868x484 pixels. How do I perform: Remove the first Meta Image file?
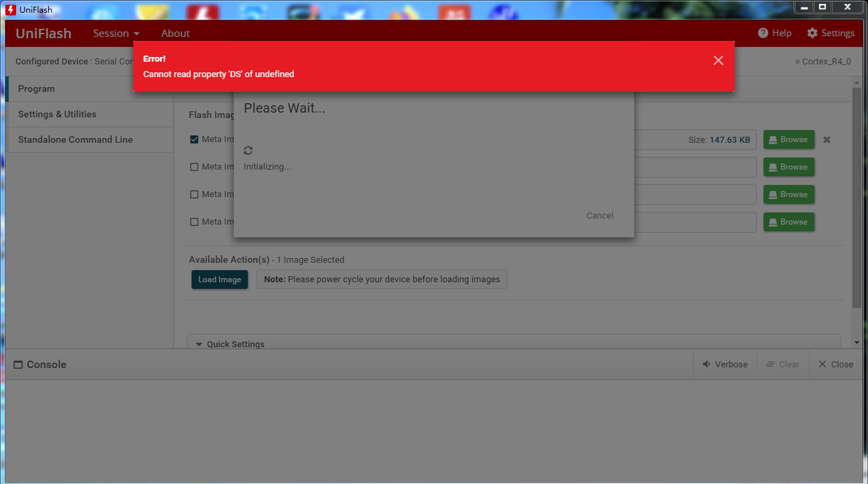[x=827, y=139]
